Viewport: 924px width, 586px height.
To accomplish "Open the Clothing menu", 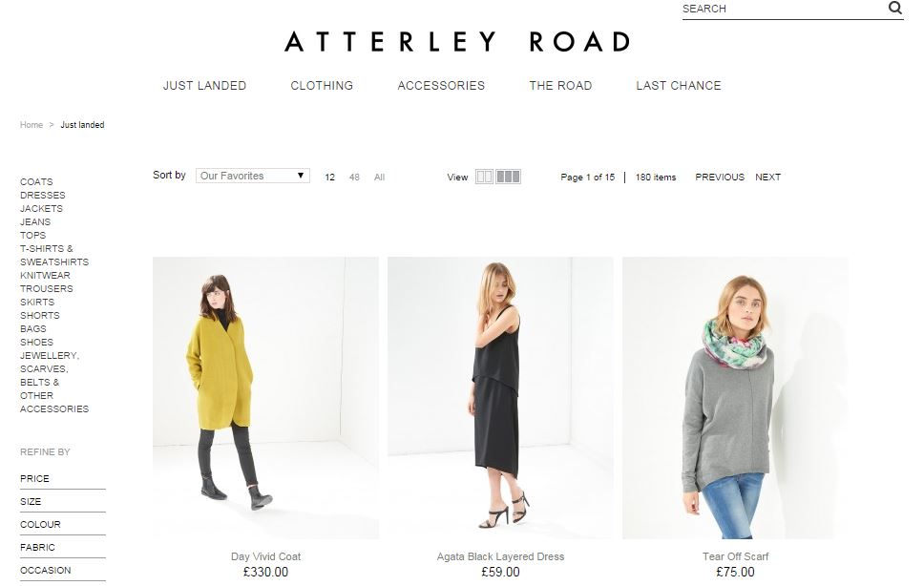I will pyautogui.click(x=322, y=86).
